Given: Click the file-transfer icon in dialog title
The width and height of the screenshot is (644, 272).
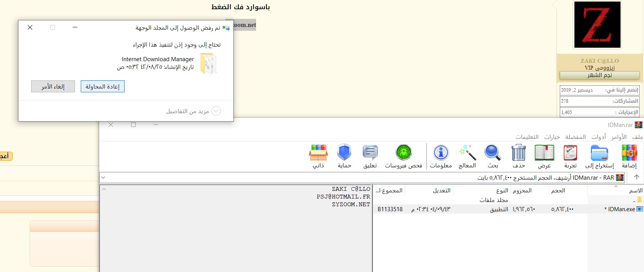Looking at the screenshot, I should tap(226, 28).
